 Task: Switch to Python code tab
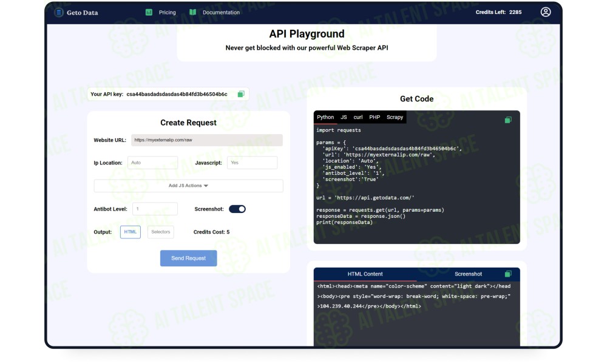pos(325,117)
